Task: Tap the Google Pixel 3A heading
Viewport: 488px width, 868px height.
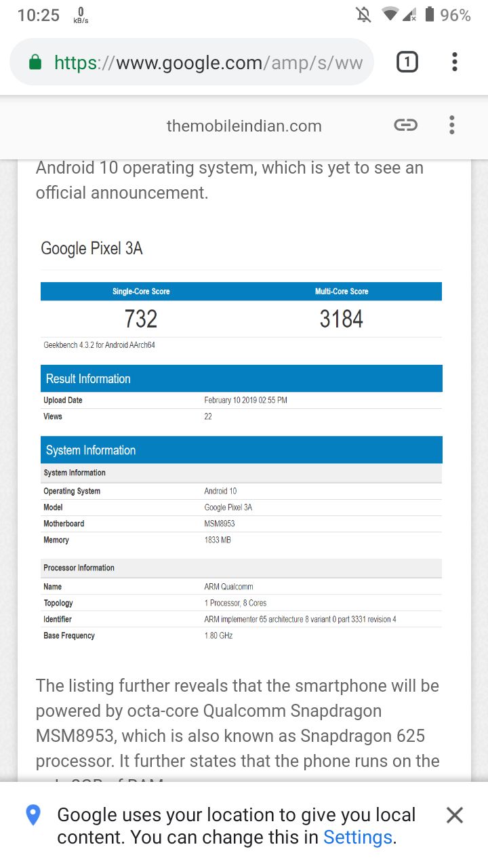Action: pos(91,248)
